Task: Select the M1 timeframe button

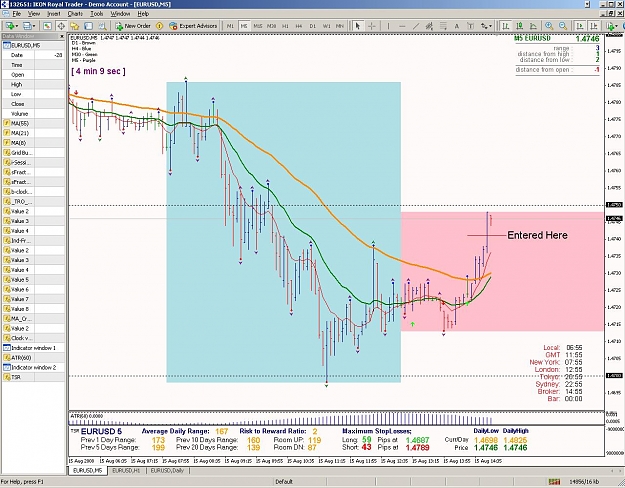Action: (x=230, y=26)
